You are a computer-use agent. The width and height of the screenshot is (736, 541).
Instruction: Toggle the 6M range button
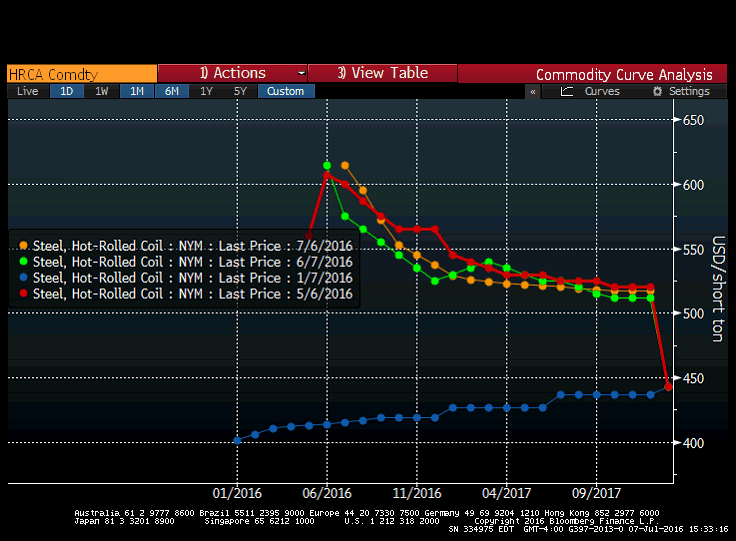171,91
